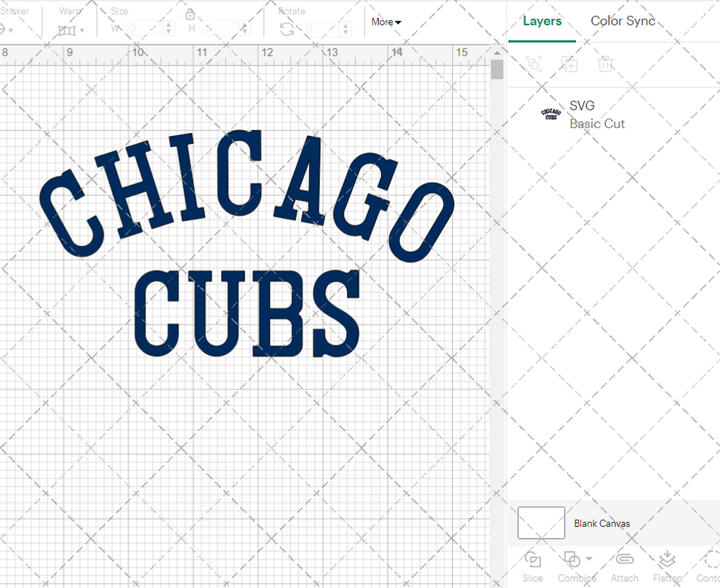Click the Flatten icon
Viewport: 720px width, 588px height.
(x=667, y=560)
